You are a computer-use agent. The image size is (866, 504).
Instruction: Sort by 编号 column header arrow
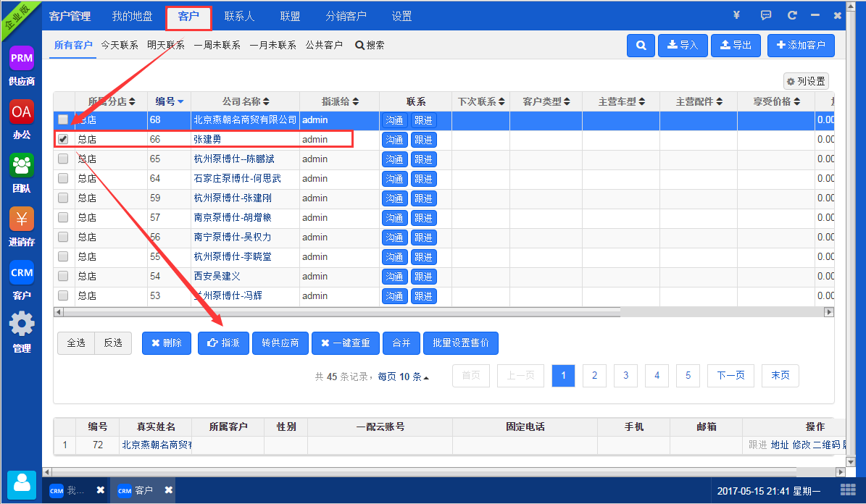[x=180, y=101]
